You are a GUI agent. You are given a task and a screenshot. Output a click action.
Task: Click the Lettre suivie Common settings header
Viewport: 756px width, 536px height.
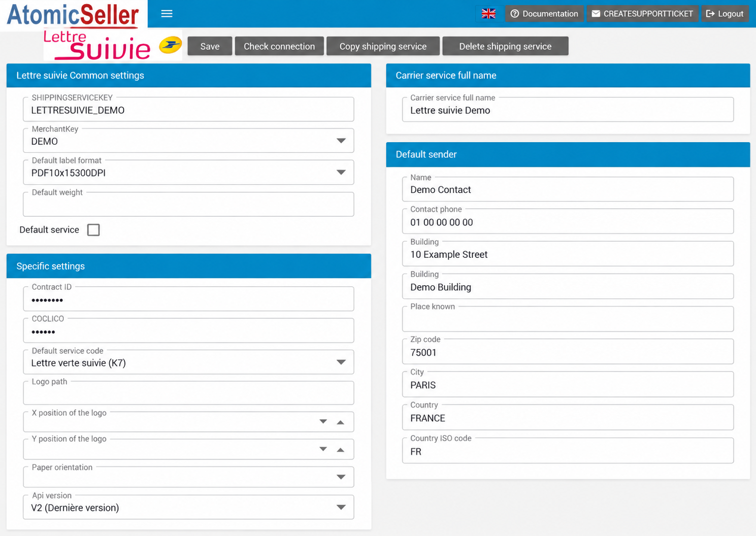[x=189, y=76]
